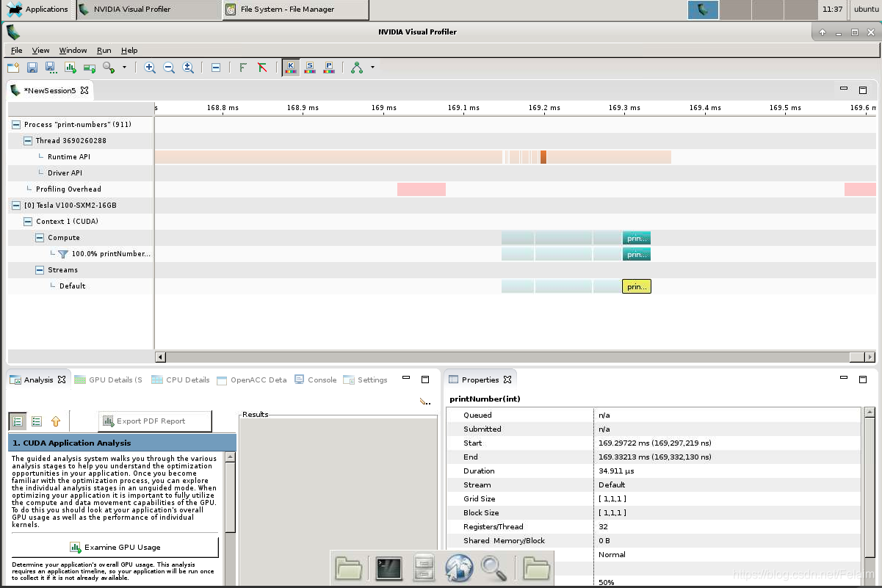Click the green dotted F timeline icon

[243, 68]
